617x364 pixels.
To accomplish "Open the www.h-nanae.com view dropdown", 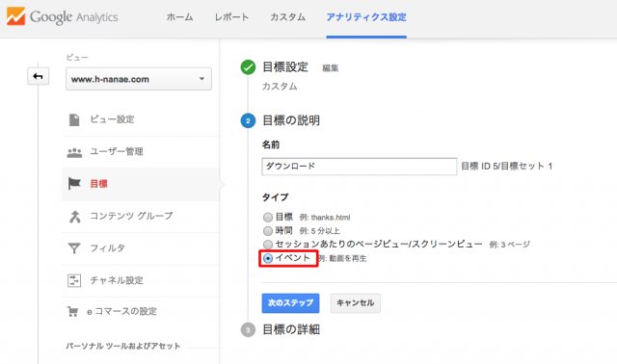I will pyautogui.click(x=139, y=79).
